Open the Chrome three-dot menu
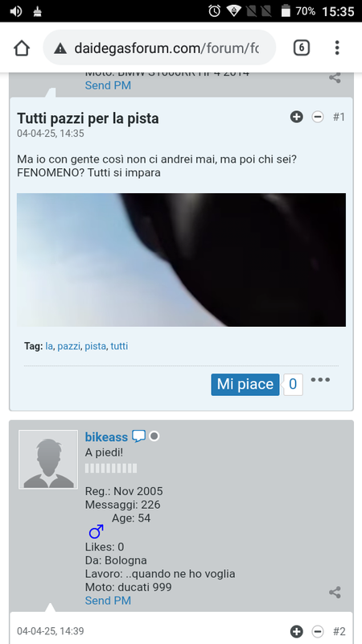Screen dimensions: 362x644 [337, 47]
